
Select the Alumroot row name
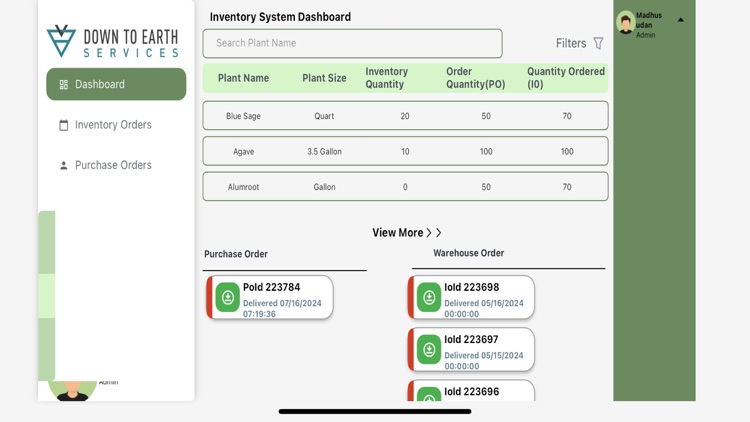pos(243,187)
